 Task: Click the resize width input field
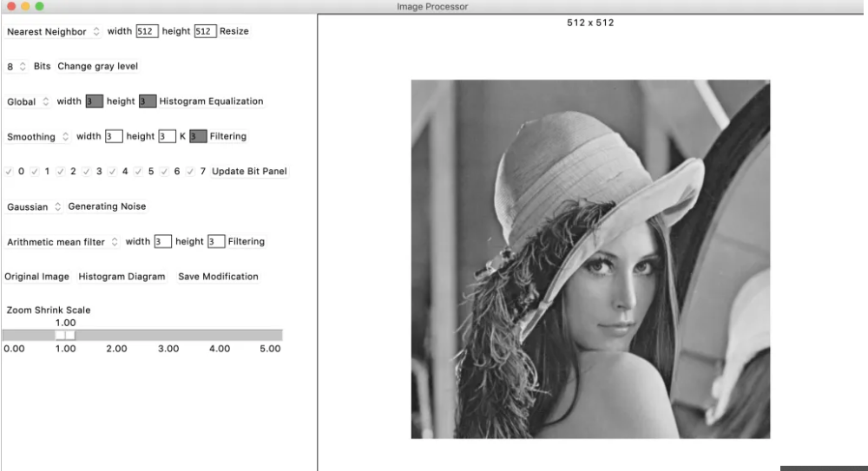pyautogui.click(x=147, y=31)
